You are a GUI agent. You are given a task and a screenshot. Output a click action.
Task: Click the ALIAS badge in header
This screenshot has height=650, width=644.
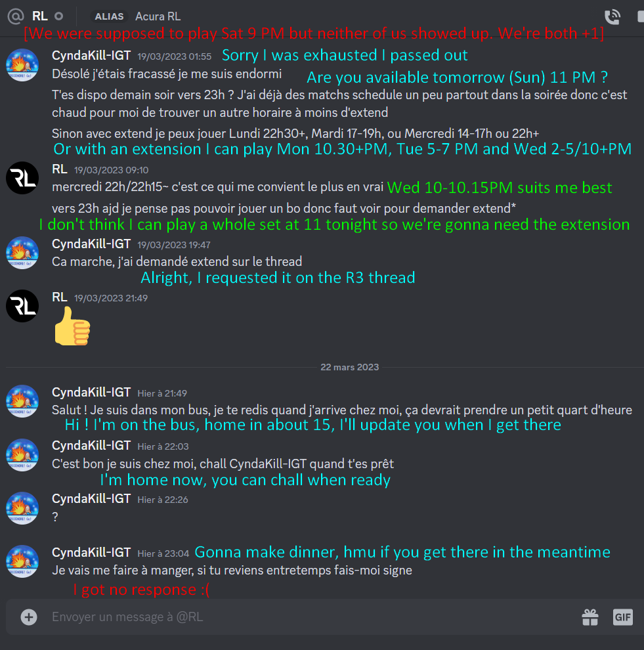pos(109,16)
